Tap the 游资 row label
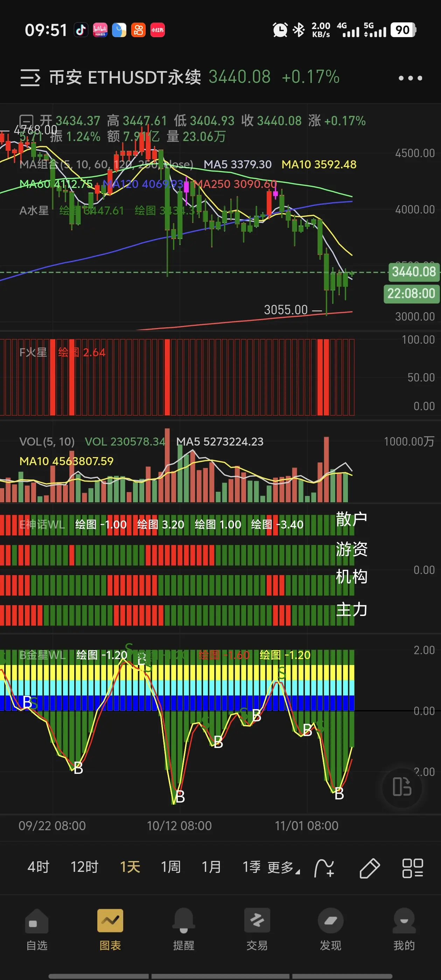Viewport: 441px width, 980px height. click(x=351, y=549)
